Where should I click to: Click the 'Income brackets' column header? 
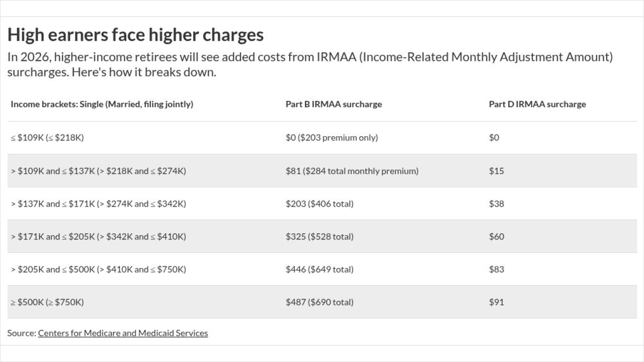tap(102, 104)
